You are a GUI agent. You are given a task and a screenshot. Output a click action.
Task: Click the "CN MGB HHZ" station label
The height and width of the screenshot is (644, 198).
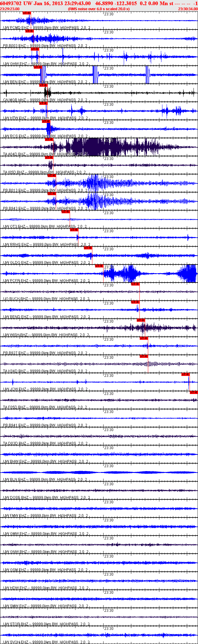coord(14,100)
